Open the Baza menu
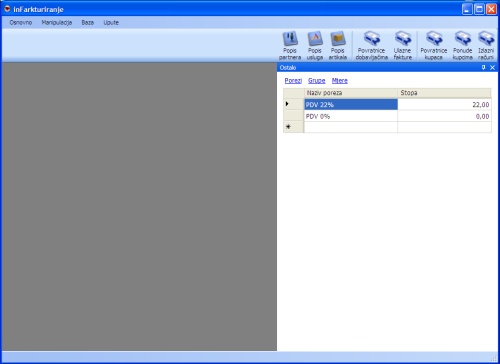 88,23
